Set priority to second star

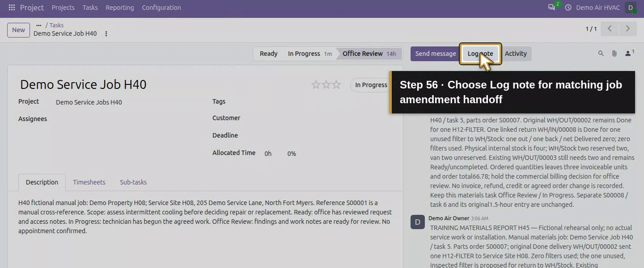(x=326, y=84)
